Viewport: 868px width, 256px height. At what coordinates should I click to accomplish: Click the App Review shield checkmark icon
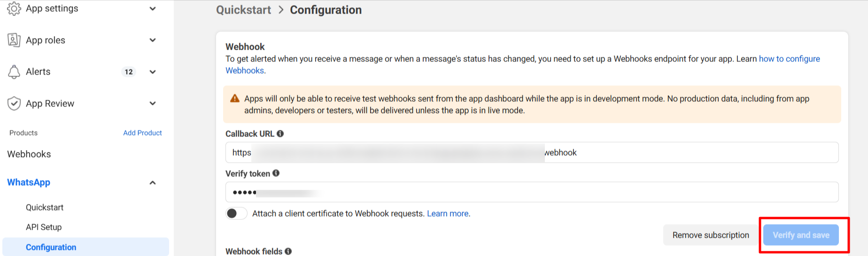click(x=14, y=104)
